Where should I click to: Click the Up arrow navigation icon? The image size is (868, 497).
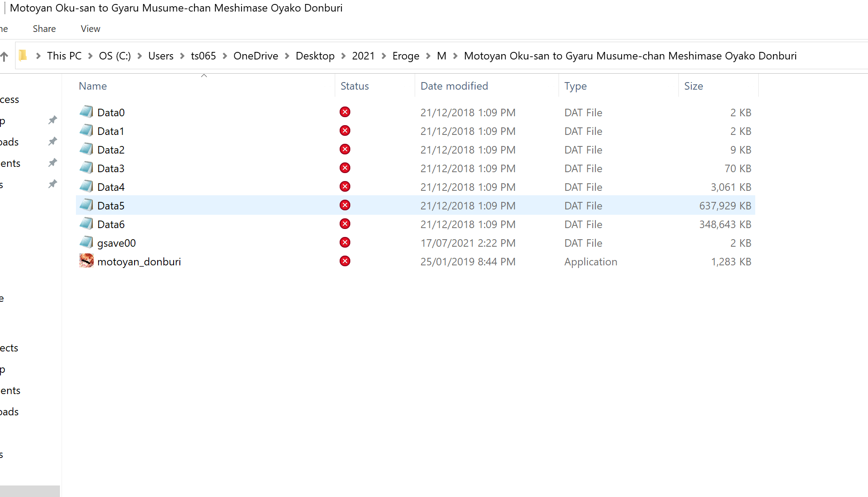[4, 56]
